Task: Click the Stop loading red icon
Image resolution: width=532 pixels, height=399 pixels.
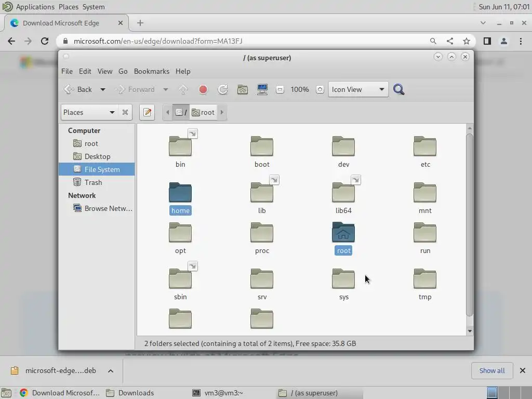Action: 203,89
